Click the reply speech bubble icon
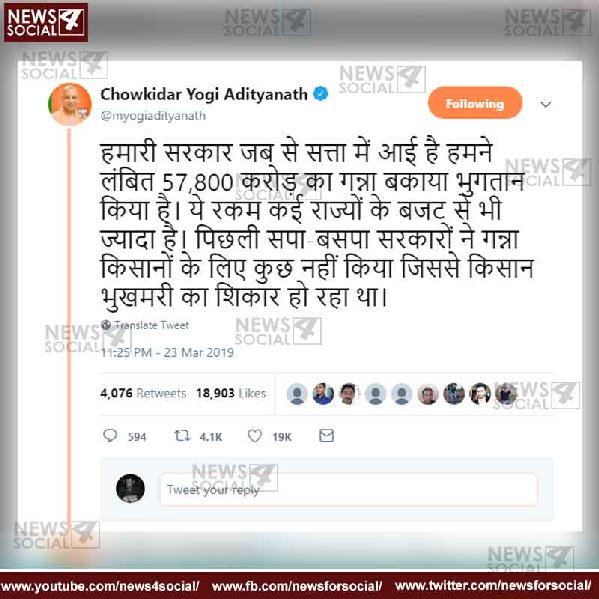Viewport: 599px width, 599px height. [110, 435]
